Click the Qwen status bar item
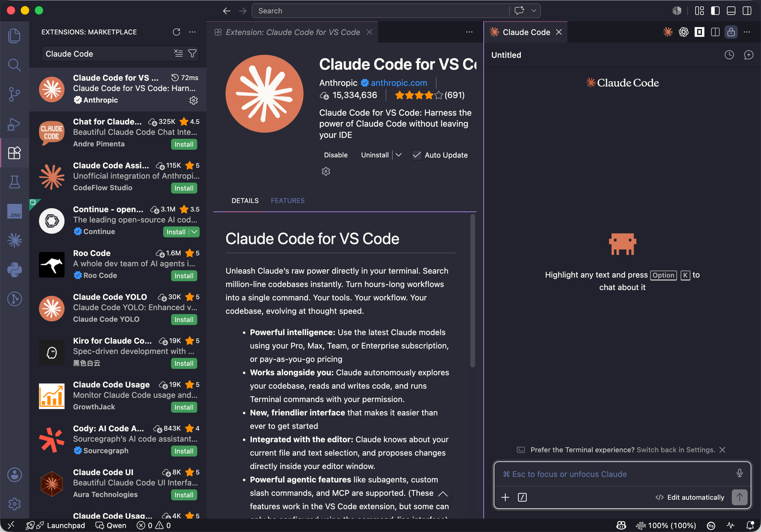The width and height of the screenshot is (761, 532). click(x=111, y=525)
